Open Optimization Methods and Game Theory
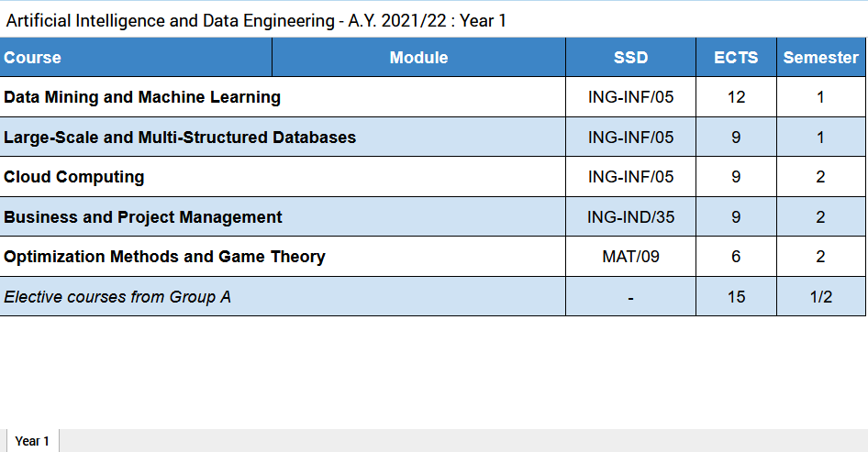868x452 pixels. pos(164,257)
